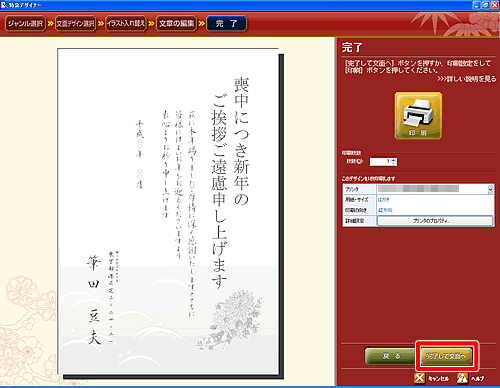Select the 完了 step tab
Screen dimensions: 500x388
[x=227, y=24]
